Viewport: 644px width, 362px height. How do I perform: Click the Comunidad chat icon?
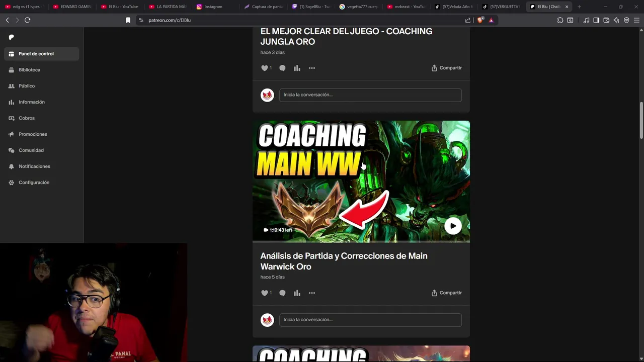click(12, 150)
